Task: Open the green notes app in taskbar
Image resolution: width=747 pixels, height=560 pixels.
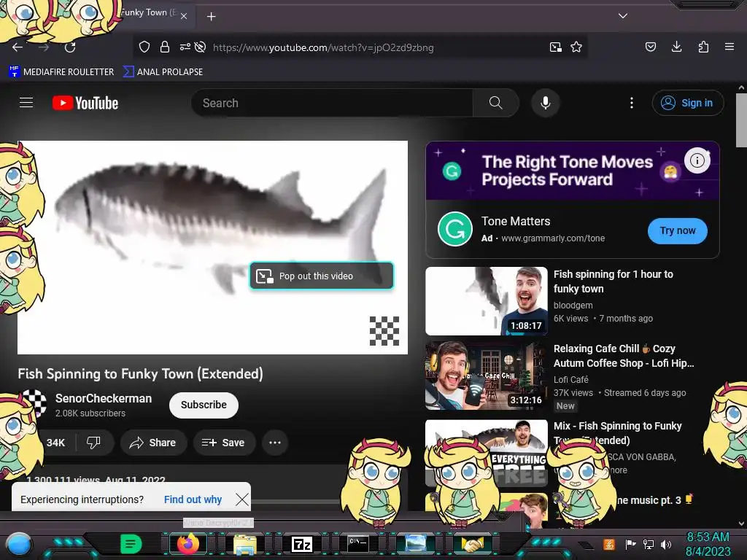Action: click(x=131, y=544)
